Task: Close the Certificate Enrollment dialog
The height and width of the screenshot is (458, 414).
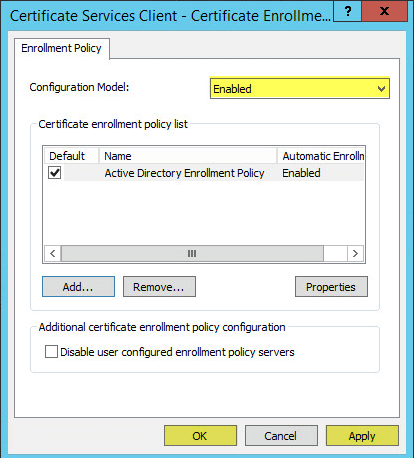Action: click(384, 11)
